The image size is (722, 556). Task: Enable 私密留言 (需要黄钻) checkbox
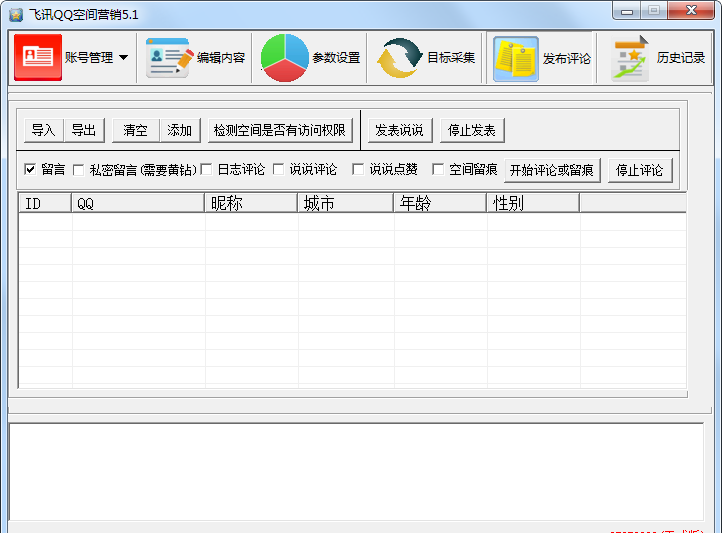click(79, 170)
